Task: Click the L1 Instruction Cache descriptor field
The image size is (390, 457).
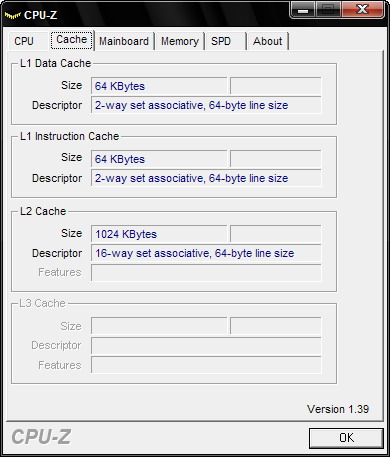Action: [206, 178]
